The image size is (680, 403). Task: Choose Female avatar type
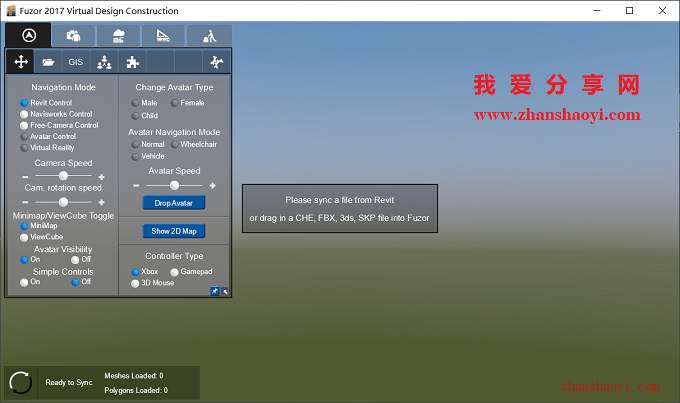(x=187, y=103)
